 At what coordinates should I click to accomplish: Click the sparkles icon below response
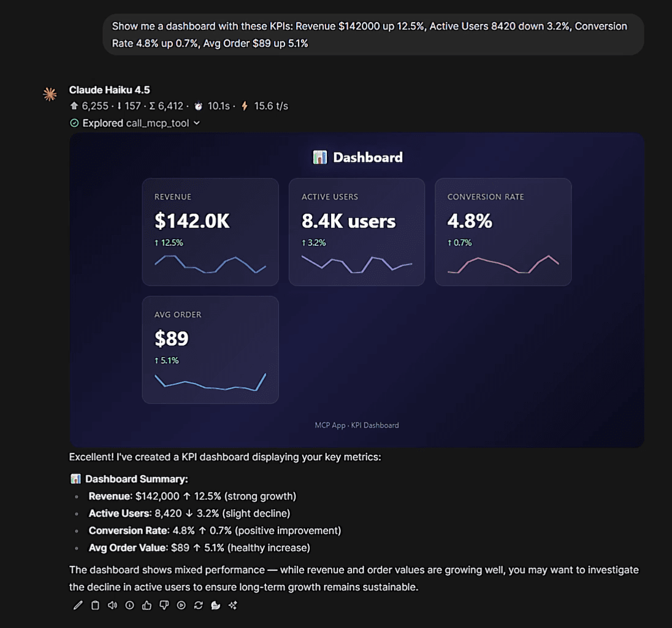pos(233,605)
